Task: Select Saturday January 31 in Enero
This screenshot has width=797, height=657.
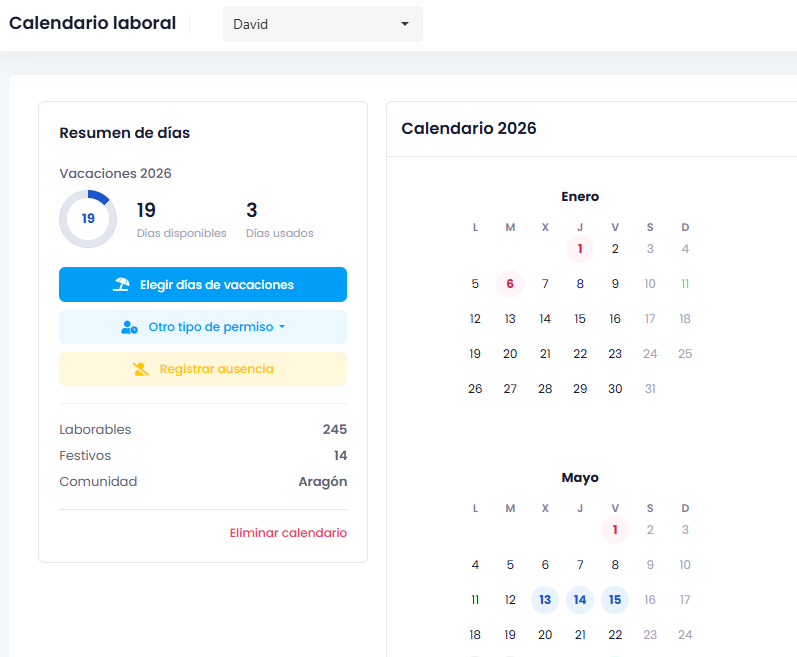Action: point(650,389)
